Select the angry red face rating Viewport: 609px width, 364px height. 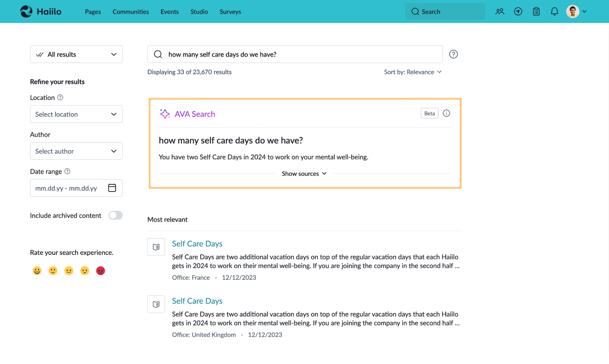[100, 270]
